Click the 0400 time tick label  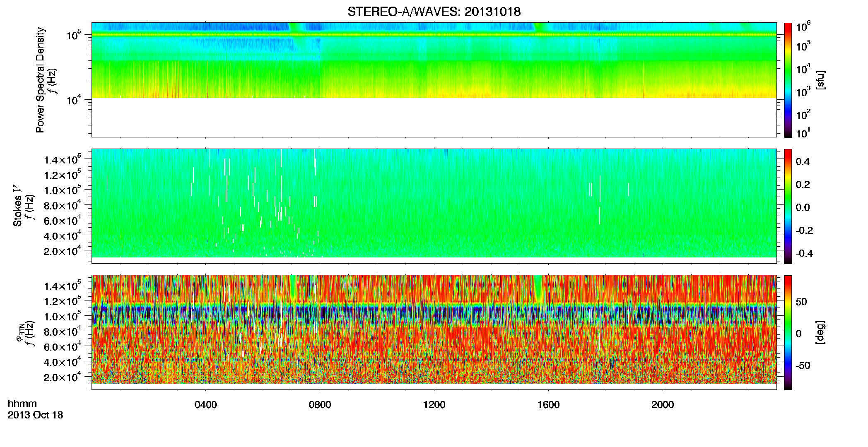[x=206, y=405]
